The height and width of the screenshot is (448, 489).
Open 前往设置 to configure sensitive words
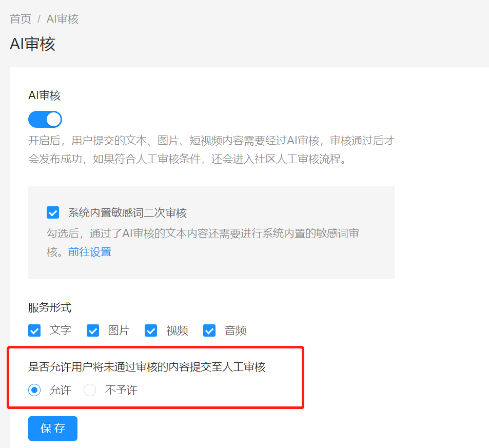(x=89, y=251)
